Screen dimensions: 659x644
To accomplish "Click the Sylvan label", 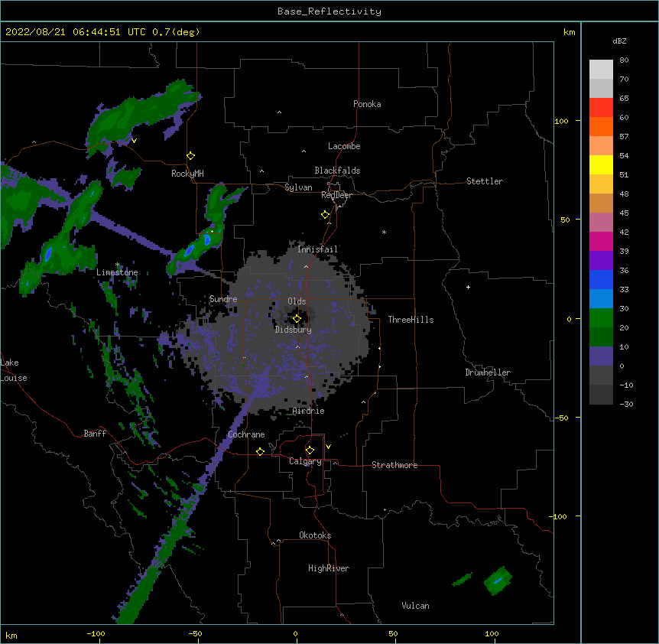I will tap(298, 187).
